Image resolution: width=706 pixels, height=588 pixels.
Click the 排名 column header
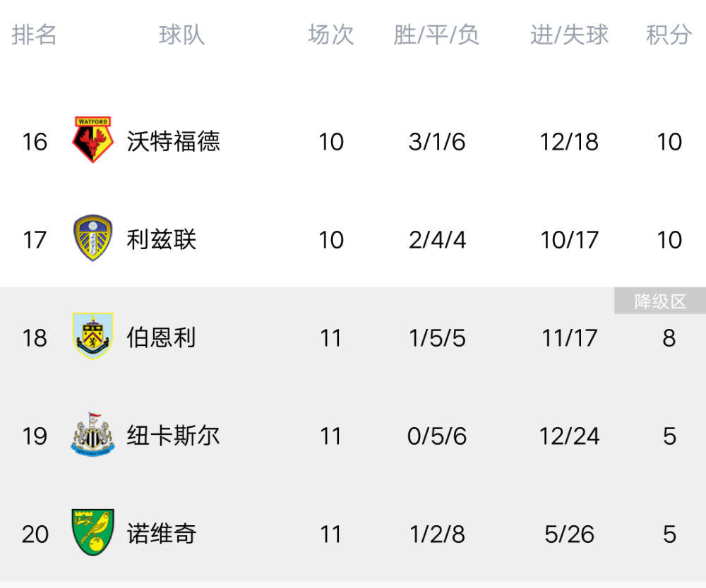[x=34, y=35]
